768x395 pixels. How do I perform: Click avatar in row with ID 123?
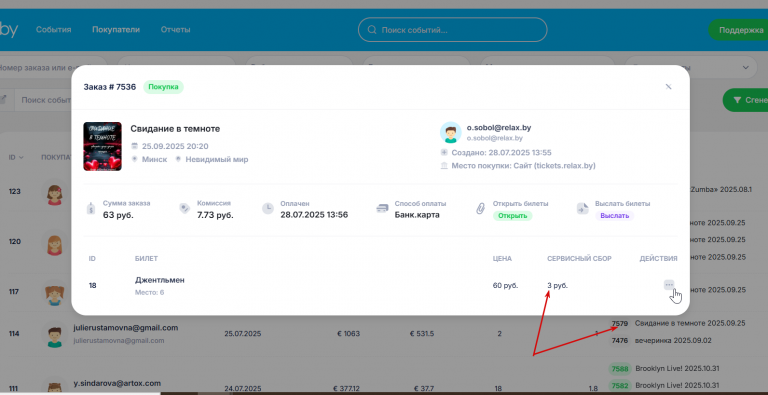55,193
